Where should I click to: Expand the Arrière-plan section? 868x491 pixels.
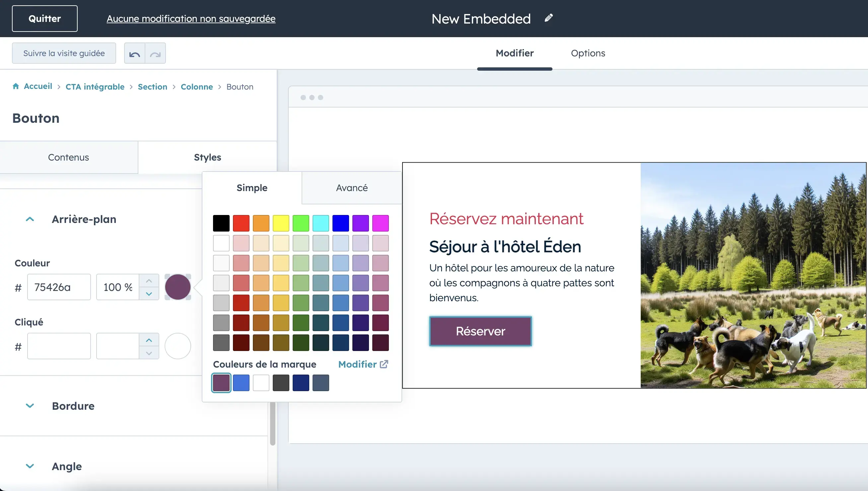click(30, 219)
